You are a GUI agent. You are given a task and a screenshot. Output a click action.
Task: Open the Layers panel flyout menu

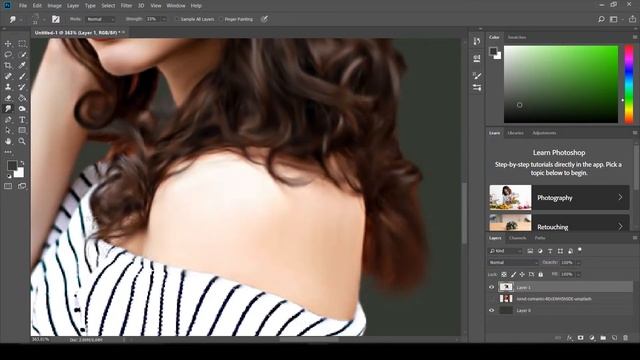(635, 238)
